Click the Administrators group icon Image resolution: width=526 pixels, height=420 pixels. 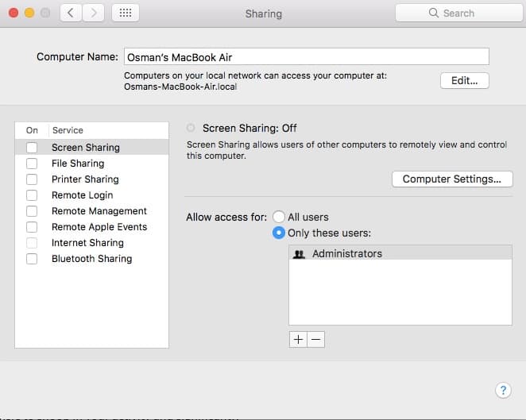(x=299, y=254)
